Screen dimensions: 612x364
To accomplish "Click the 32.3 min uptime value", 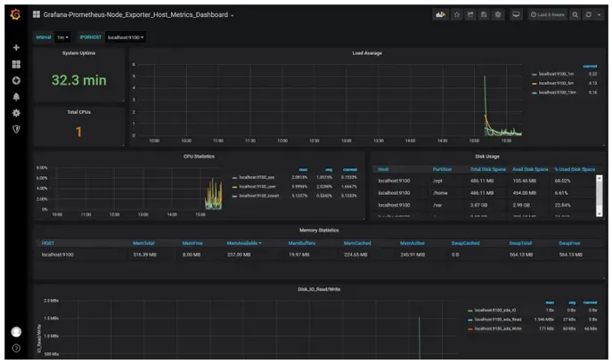I will [x=79, y=80].
